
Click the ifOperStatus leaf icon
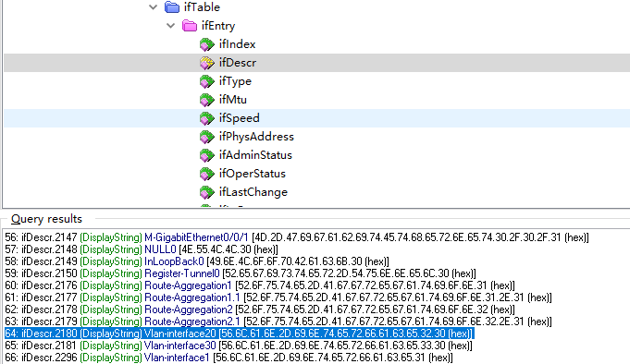pos(207,174)
